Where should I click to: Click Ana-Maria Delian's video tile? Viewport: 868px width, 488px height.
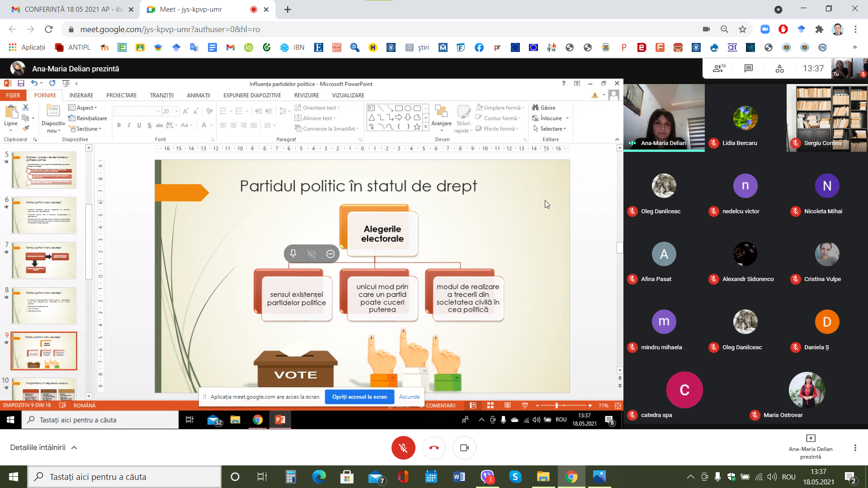point(664,117)
